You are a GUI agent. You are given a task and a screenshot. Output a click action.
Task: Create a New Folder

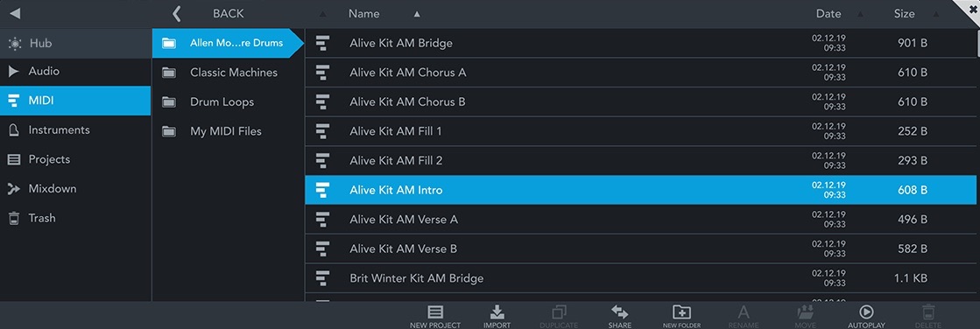681,317
